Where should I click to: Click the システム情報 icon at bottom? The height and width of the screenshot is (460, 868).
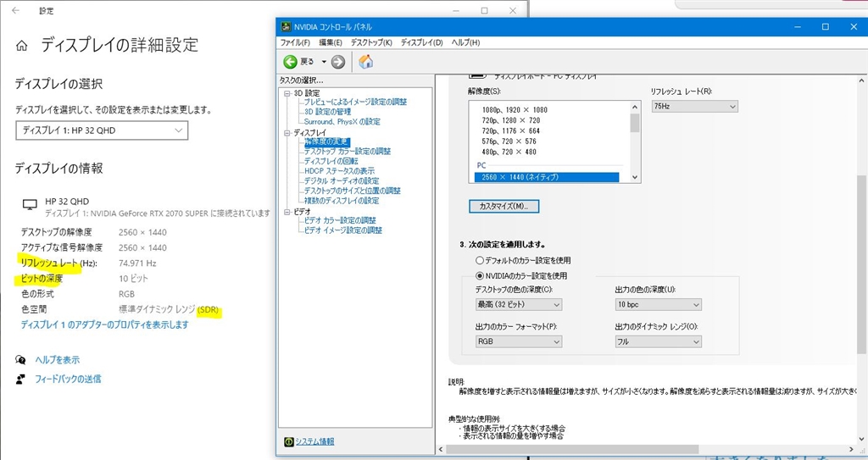pyautogui.click(x=288, y=441)
